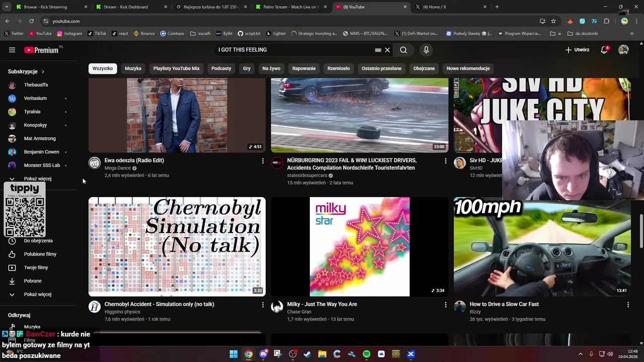Screen dimensions: 644x362
Task: Open Steam from the taskbar
Action: [307, 354]
